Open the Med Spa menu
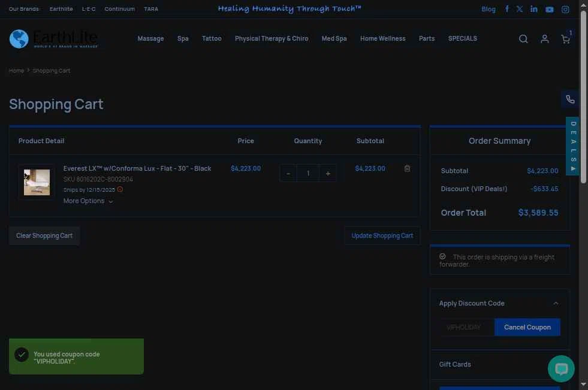 pyautogui.click(x=334, y=38)
